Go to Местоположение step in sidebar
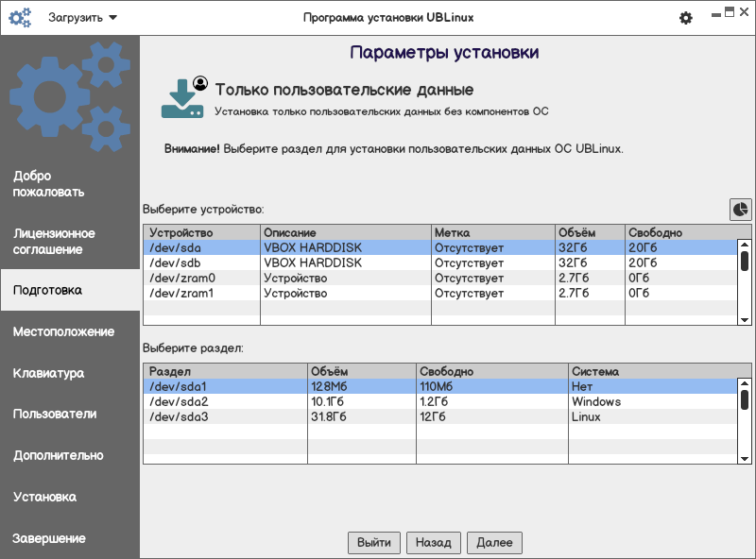Viewport: 756px width, 559px height. click(63, 331)
